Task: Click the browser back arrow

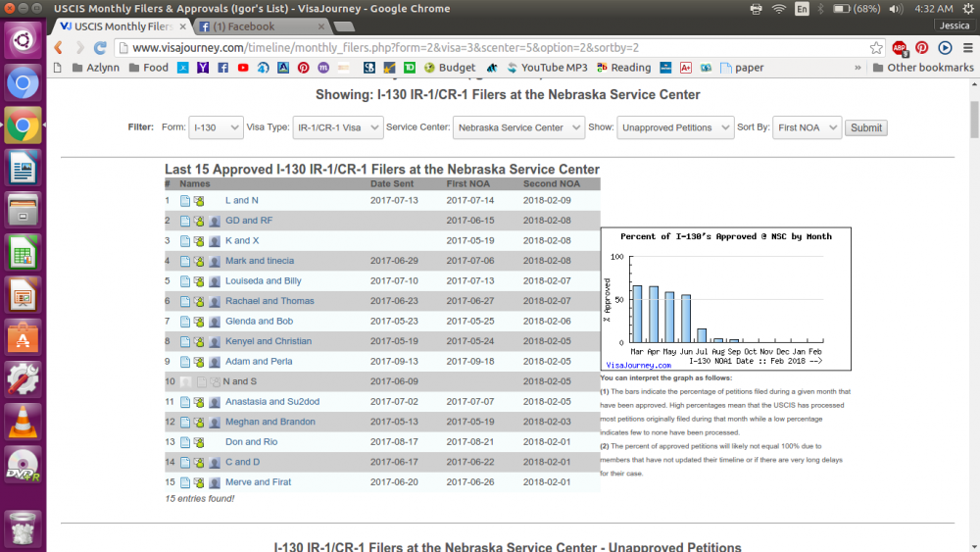Action: (x=59, y=47)
